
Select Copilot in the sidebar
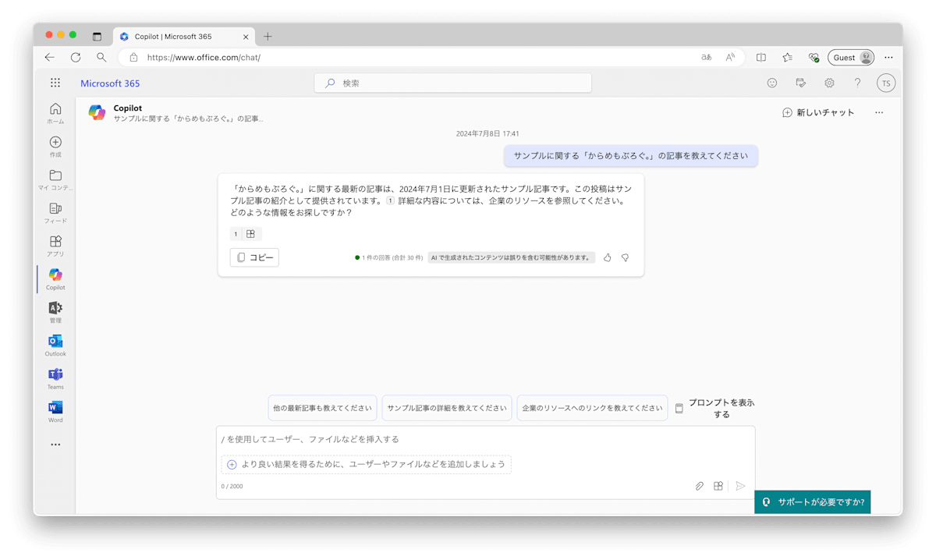click(x=55, y=279)
